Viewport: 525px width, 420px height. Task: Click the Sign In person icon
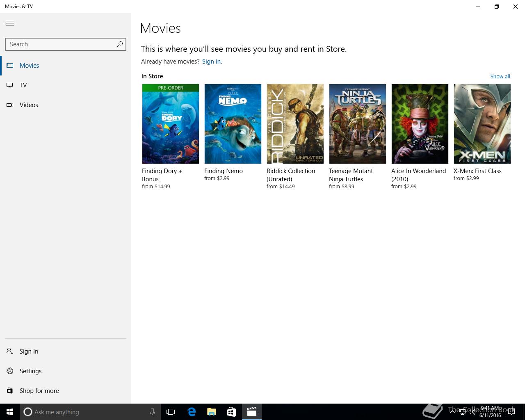point(10,351)
